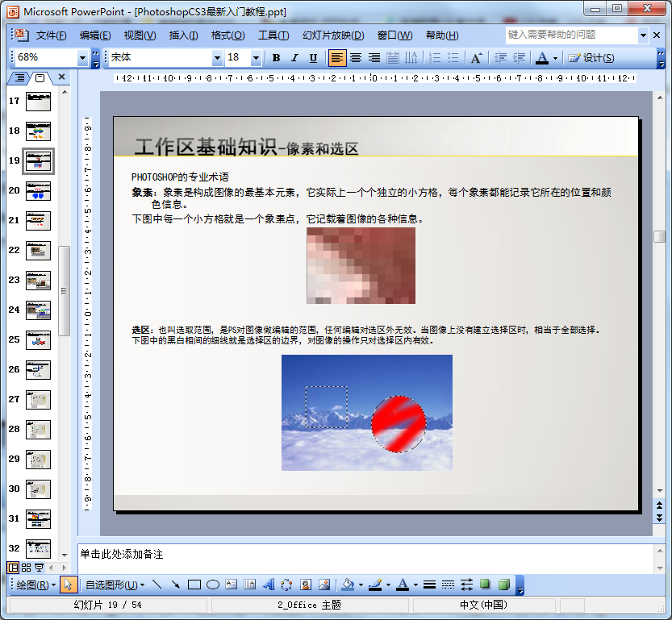Click the help question input box
Viewport: 672px width, 620px height.
point(572,35)
